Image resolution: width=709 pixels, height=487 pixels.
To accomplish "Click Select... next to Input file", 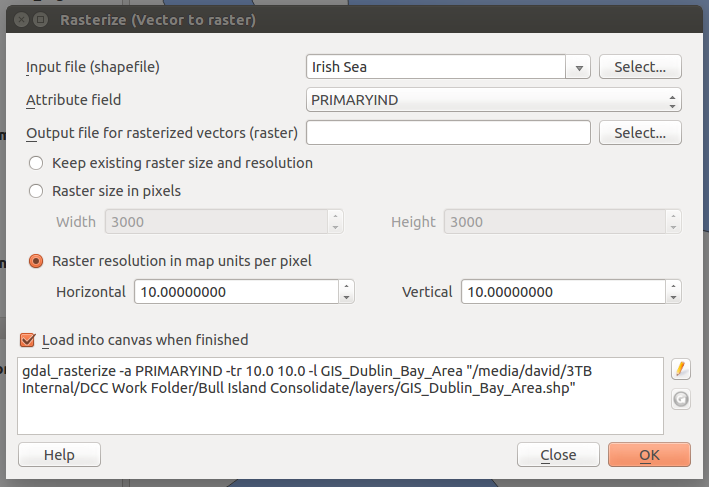I will [640, 67].
